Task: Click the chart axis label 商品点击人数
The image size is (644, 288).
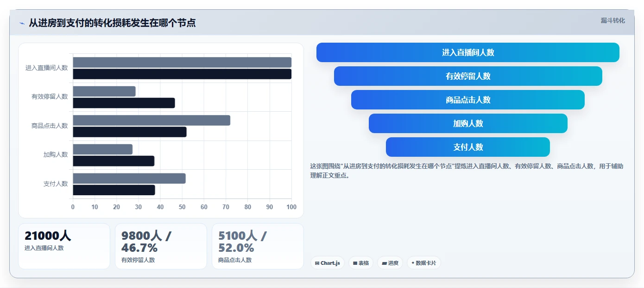Action: click(x=50, y=126)
